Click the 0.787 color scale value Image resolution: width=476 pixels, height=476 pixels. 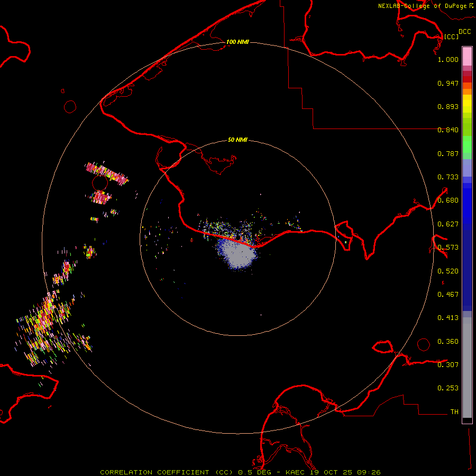[x=448, y=153]
